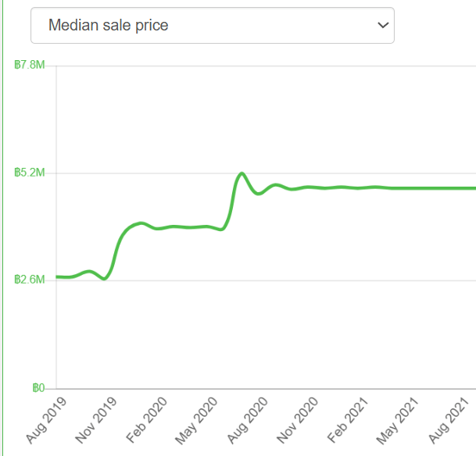Click the ฿2.6M y-axis label
Viewport: 476px width, 456px height.
point(30,280)
